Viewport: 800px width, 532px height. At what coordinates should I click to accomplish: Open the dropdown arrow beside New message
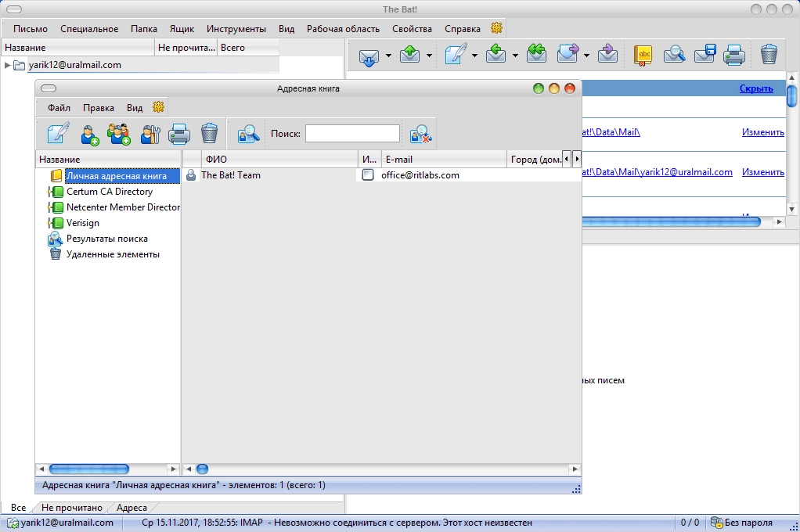(474, 55)
